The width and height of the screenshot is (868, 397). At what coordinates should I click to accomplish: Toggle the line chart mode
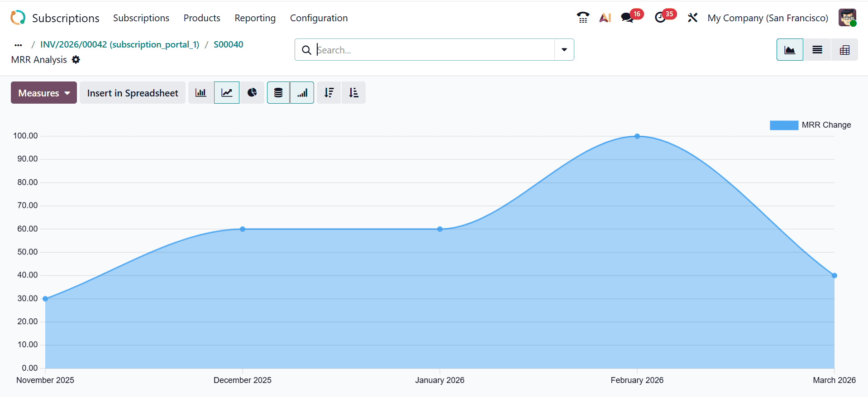227,93
